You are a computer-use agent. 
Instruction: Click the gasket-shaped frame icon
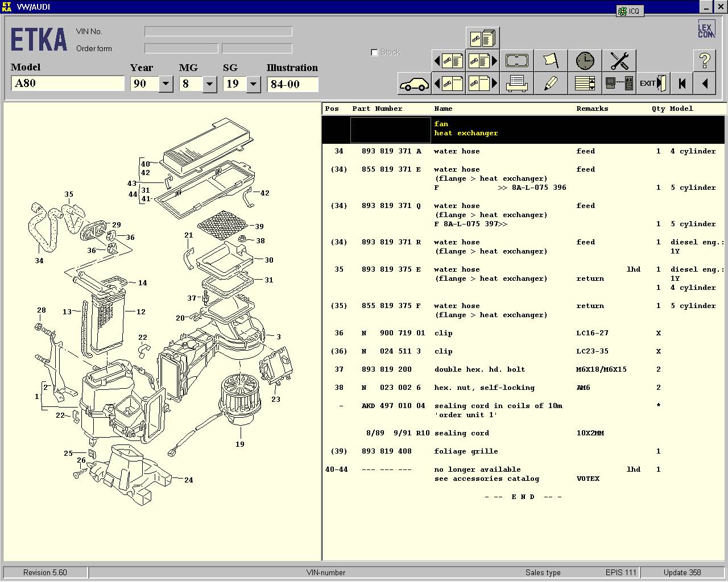(516, 60)
